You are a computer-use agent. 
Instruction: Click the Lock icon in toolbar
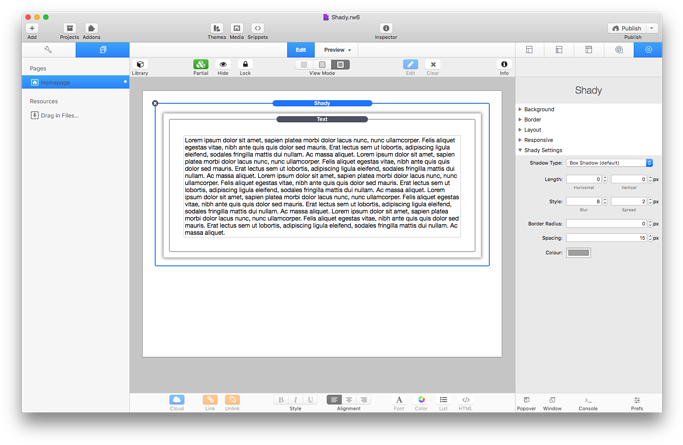(x=245, y=66)
